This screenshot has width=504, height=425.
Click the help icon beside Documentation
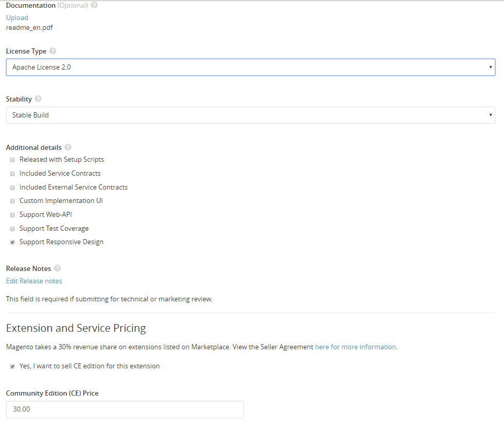pyautogui.click(x=94, y=6)
